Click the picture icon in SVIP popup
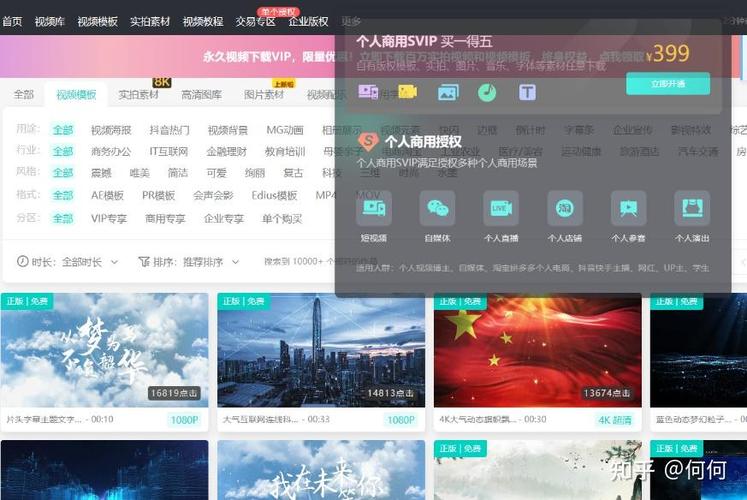The image size is (747, 500). point(448,92)
